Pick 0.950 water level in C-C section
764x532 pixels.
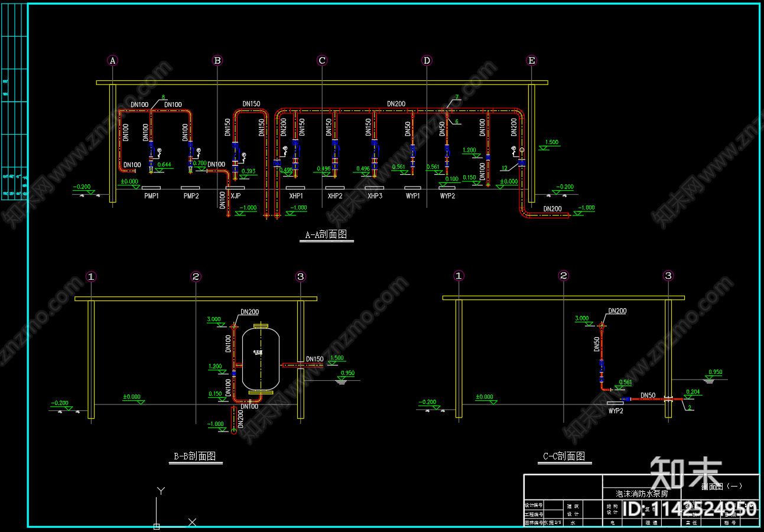tap(715, 372)
